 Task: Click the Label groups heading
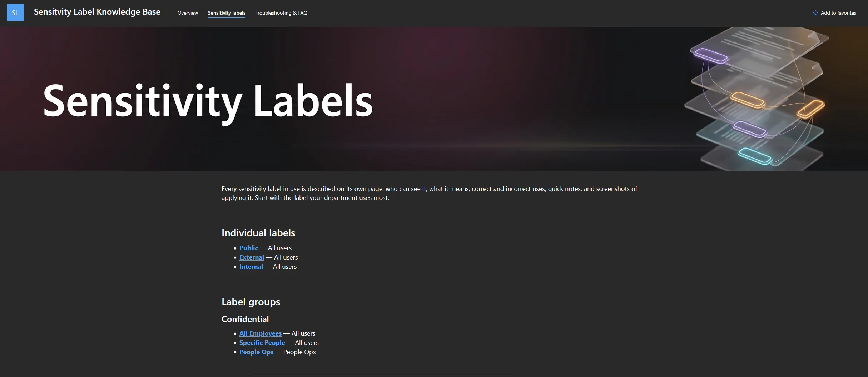point(251,302)
